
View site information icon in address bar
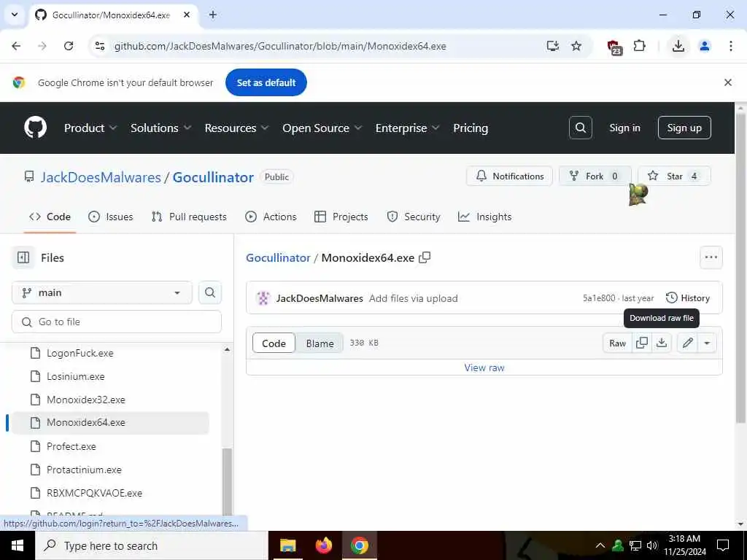tap(100, 46)
